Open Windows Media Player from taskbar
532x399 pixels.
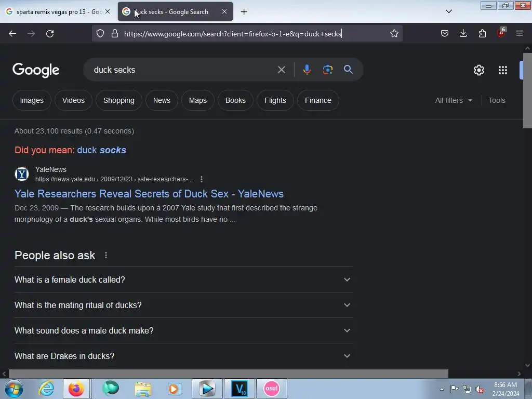point(175,389)
